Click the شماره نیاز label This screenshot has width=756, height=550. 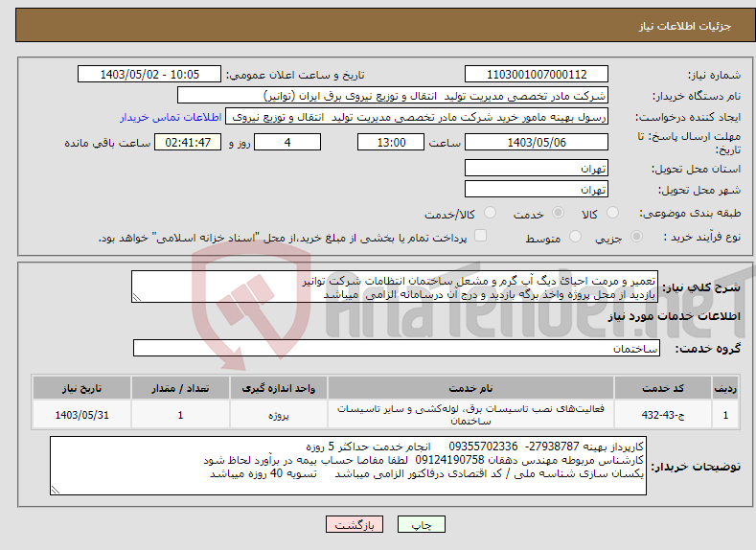[714, 75]
